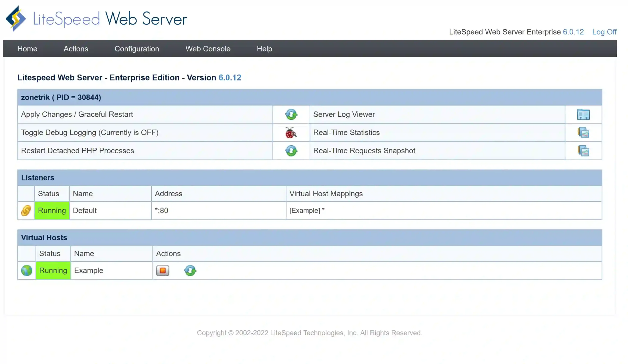Click the 6.0.12 link in page title
The image size is (628, 364).
click(230, 78)
